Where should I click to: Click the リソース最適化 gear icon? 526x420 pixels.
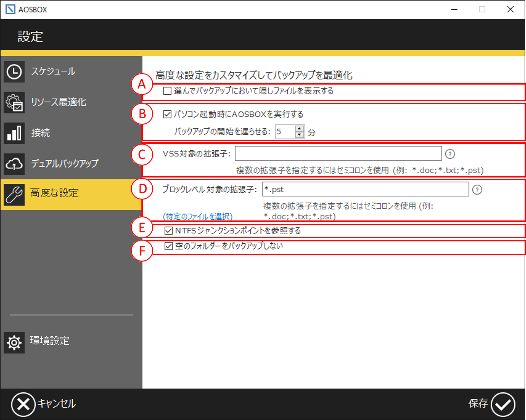click(x=14, y=102)
